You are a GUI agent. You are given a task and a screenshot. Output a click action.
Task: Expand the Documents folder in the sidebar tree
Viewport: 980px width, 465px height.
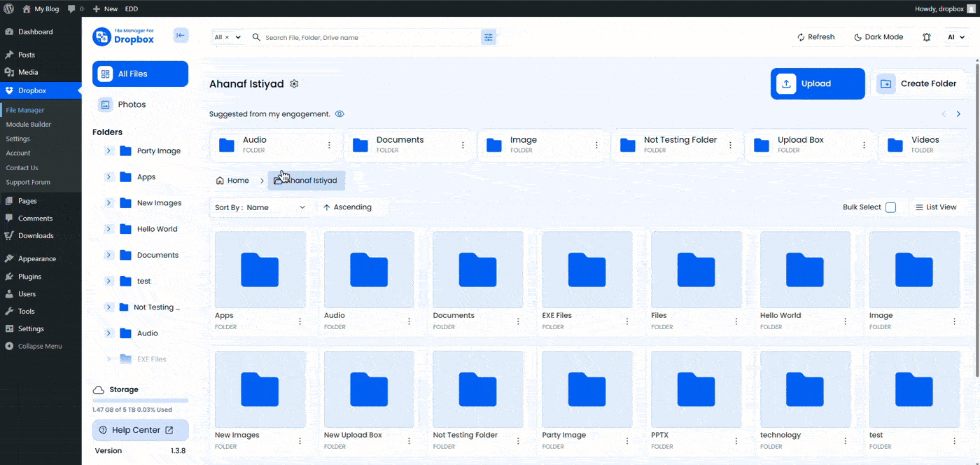pos(108,254)
